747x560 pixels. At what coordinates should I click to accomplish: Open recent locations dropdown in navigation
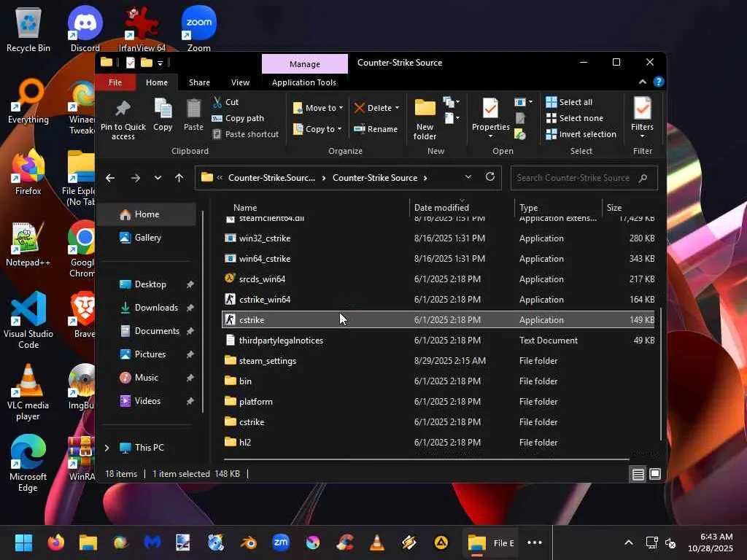pyautogui.click(x=158, y=178)
